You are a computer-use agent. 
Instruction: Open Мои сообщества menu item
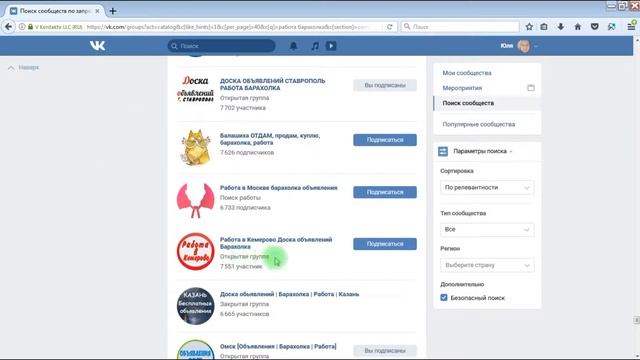click(467, 73)
